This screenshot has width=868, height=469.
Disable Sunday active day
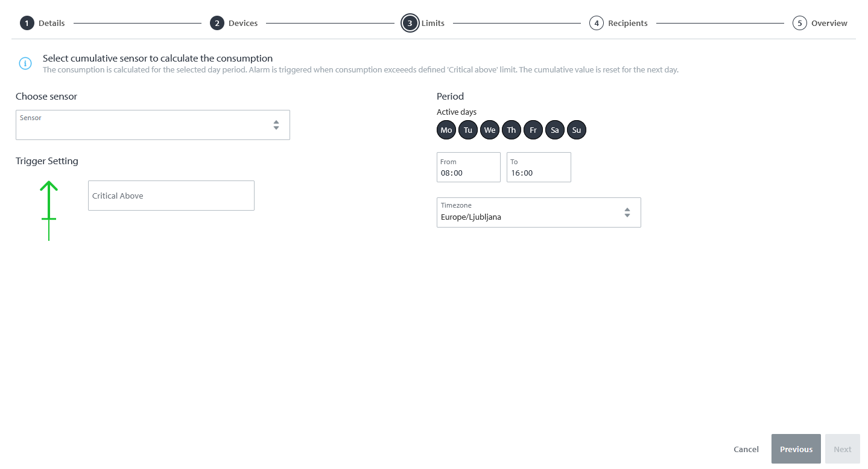click(577, 130)
